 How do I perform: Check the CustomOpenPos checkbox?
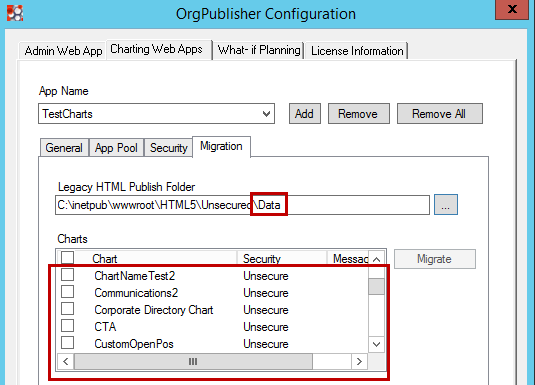point(67,343)
